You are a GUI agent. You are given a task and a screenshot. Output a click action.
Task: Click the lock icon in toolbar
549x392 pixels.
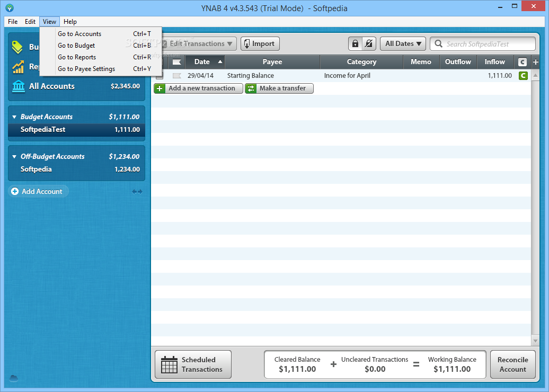tap(355, 44)
